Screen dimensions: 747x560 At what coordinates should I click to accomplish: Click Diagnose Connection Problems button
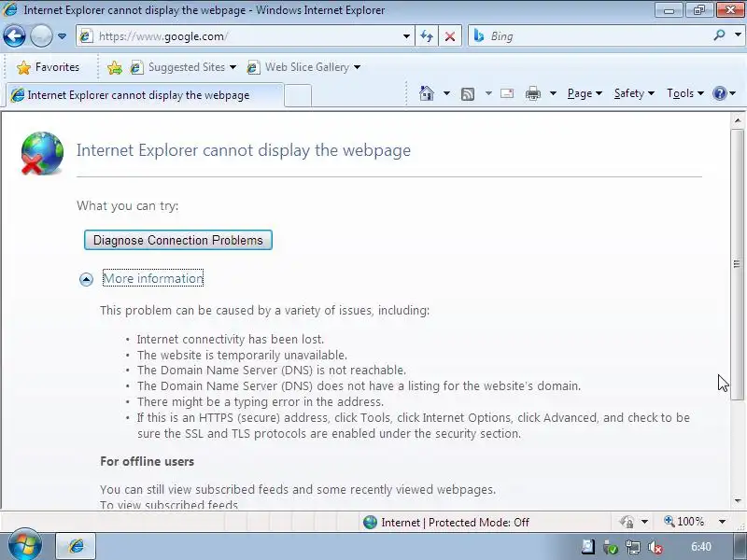pyautogui.click(x=178, y=240)
